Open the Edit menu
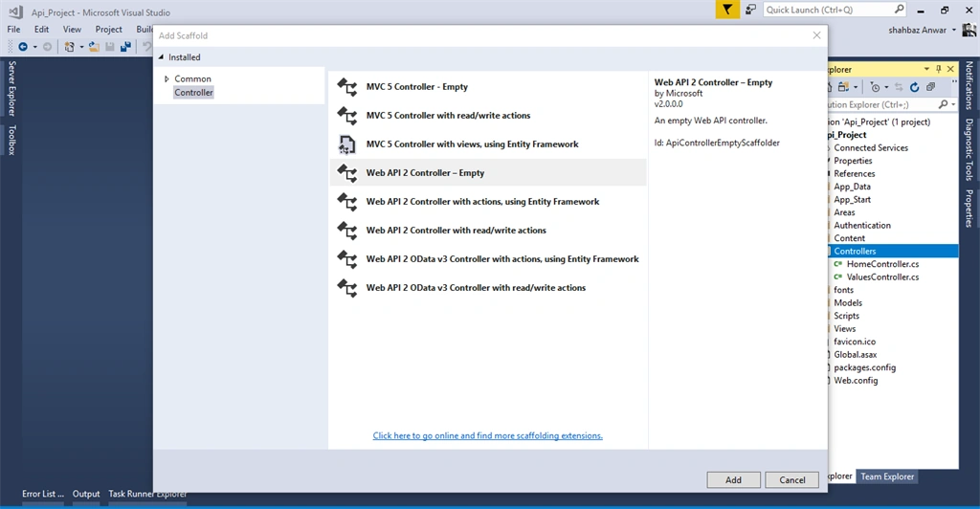This screenshot has width=980, height=509. pos(41,30)
